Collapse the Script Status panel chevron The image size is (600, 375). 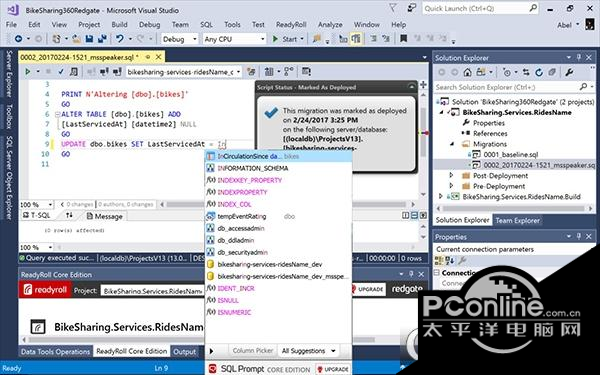411,87
